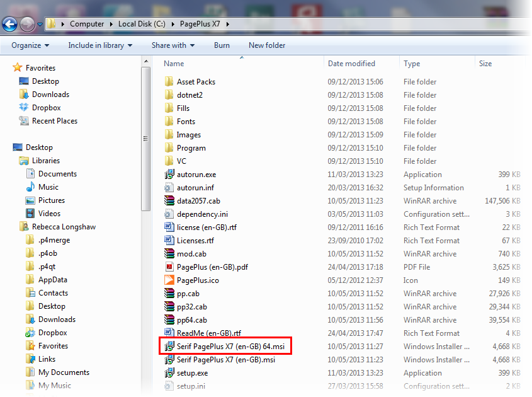
Task: Click the Forward navigation arrow
Action: coord(27,24)
